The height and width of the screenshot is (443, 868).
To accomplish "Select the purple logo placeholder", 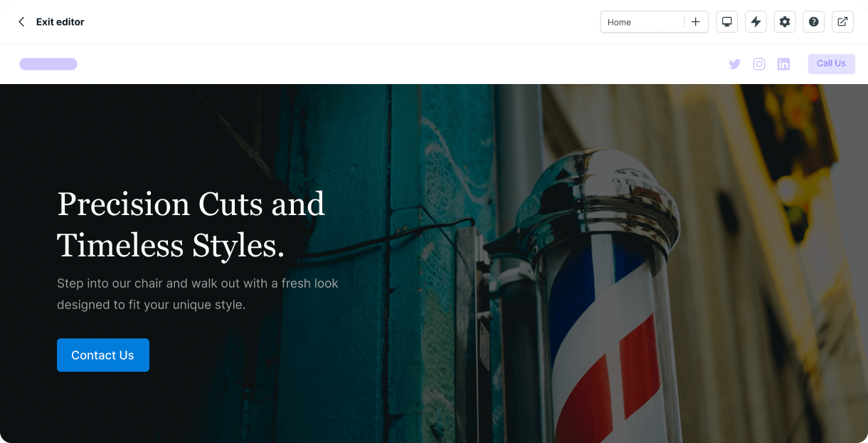I will pos(48,64).
